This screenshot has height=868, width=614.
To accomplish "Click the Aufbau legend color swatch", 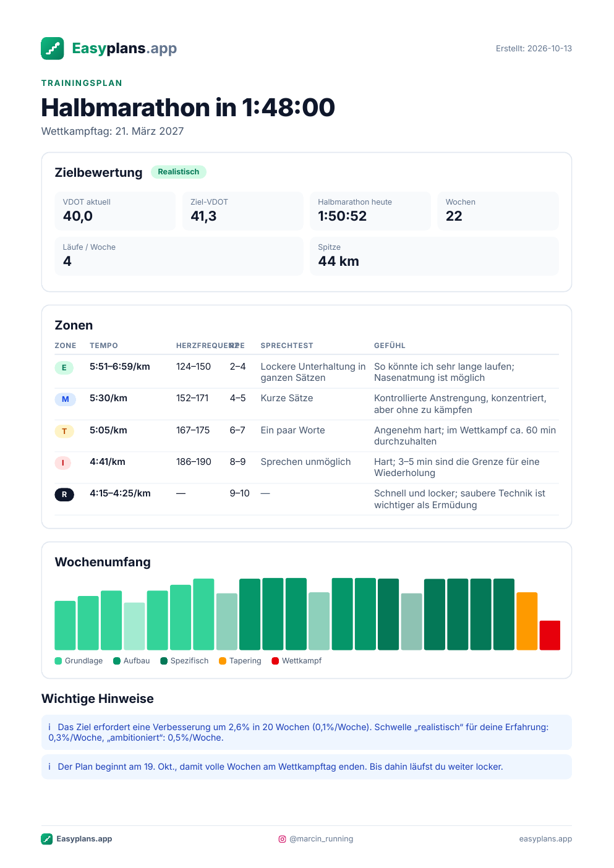I will (x=117, y=661).
